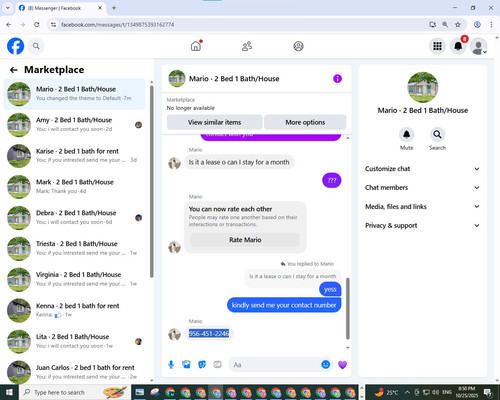Click the Rate Mario button

[245, 240]
